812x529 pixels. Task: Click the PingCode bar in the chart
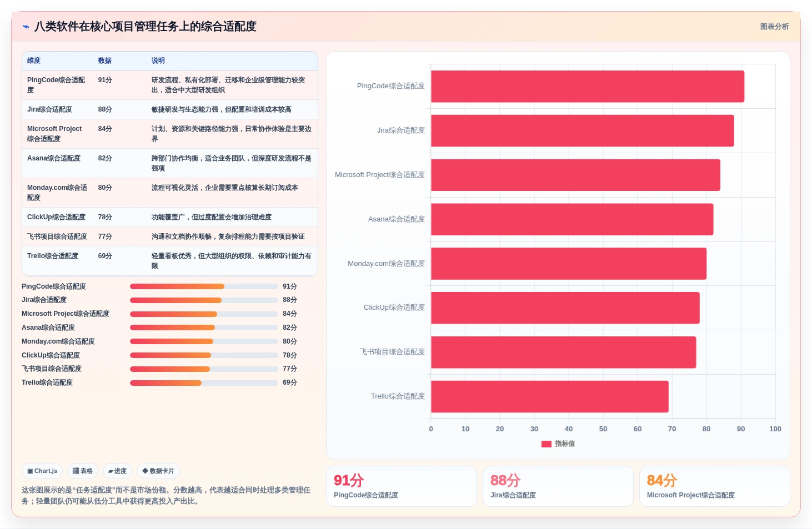(x=588, y=87)
